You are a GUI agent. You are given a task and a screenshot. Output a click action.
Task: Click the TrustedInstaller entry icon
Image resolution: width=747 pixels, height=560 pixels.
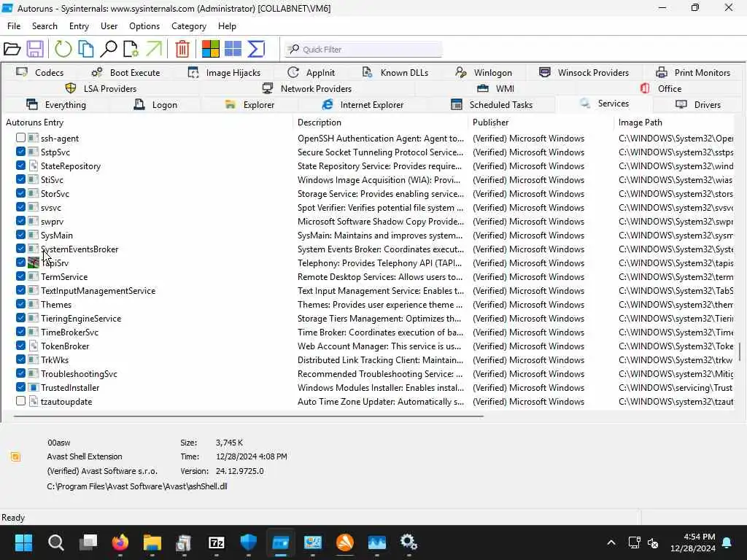pos(34,388)
